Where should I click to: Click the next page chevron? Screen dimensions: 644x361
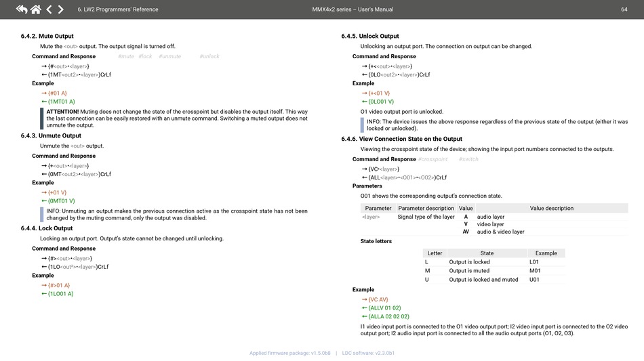(61, 9)
